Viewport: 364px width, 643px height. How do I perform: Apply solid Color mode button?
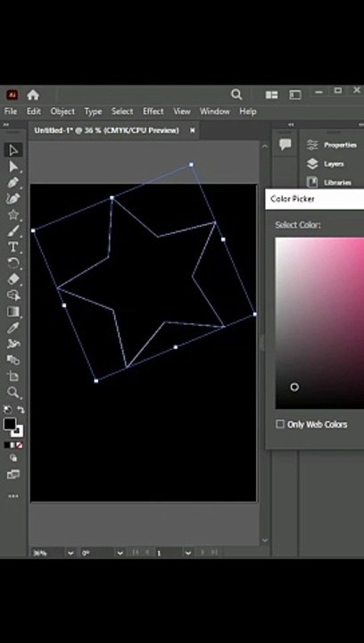6,445
